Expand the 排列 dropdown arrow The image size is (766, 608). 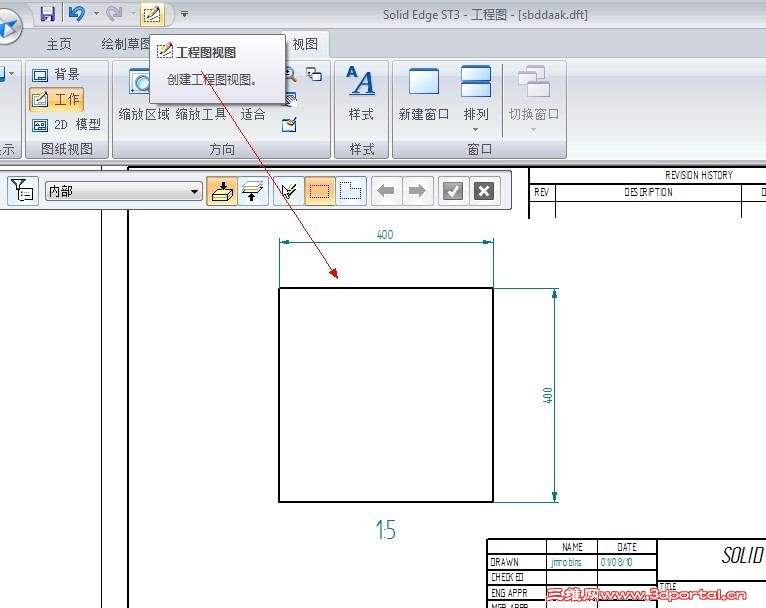(475, 129)
